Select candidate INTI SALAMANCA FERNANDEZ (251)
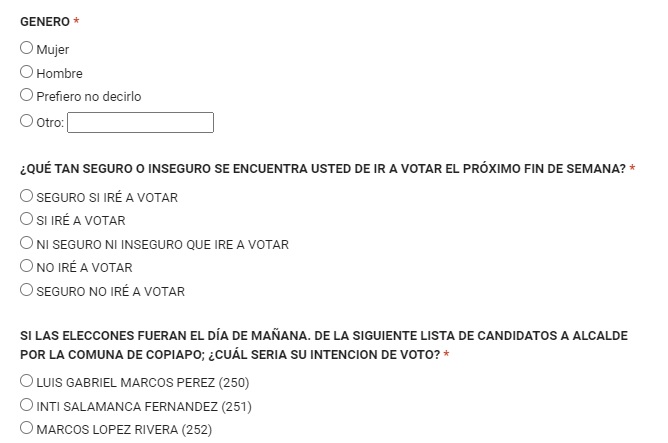 click(26, 405)
